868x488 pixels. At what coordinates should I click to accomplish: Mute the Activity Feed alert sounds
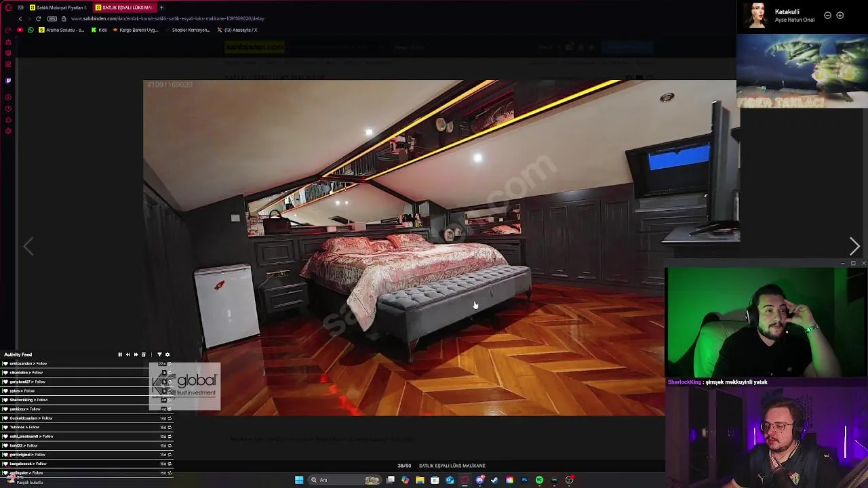click(128, 354)
